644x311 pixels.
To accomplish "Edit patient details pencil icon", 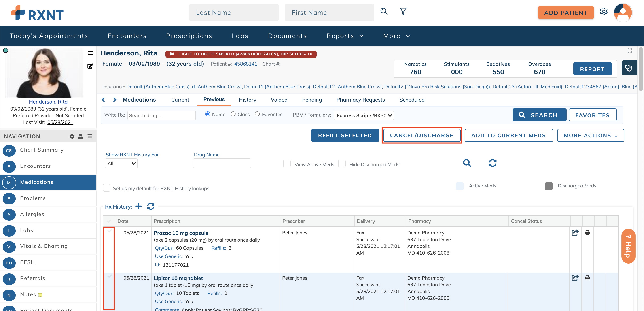I will tap(90, 66).
